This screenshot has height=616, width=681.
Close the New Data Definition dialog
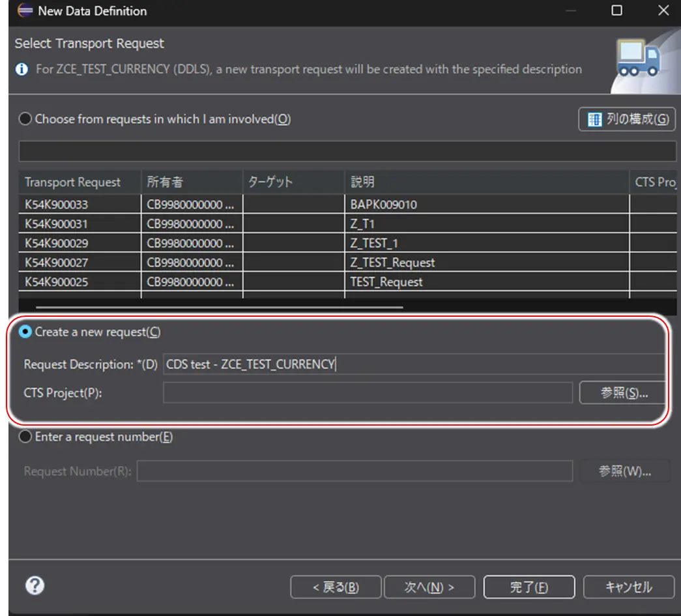[663, 10]
